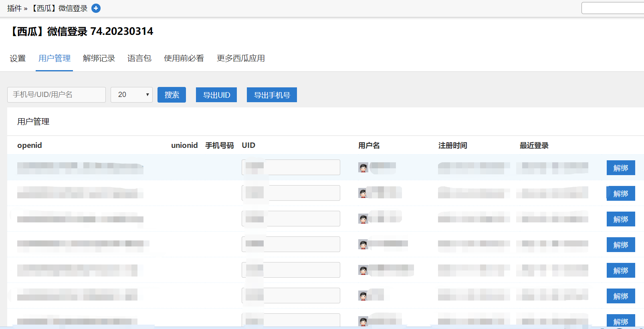Click the UID field in fifth row

click(x=291, y=270)
